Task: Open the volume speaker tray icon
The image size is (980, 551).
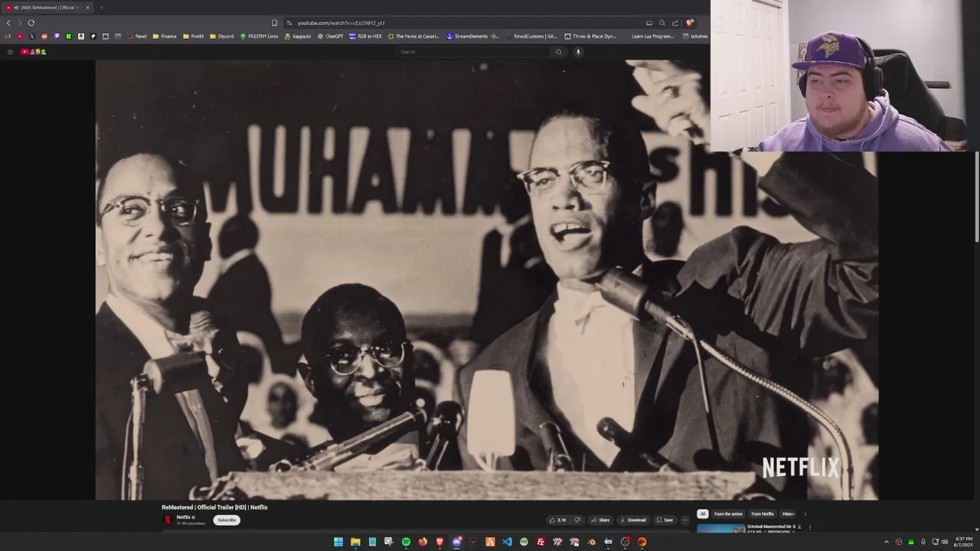Action: pyautogui.click(x=945, y=542)
